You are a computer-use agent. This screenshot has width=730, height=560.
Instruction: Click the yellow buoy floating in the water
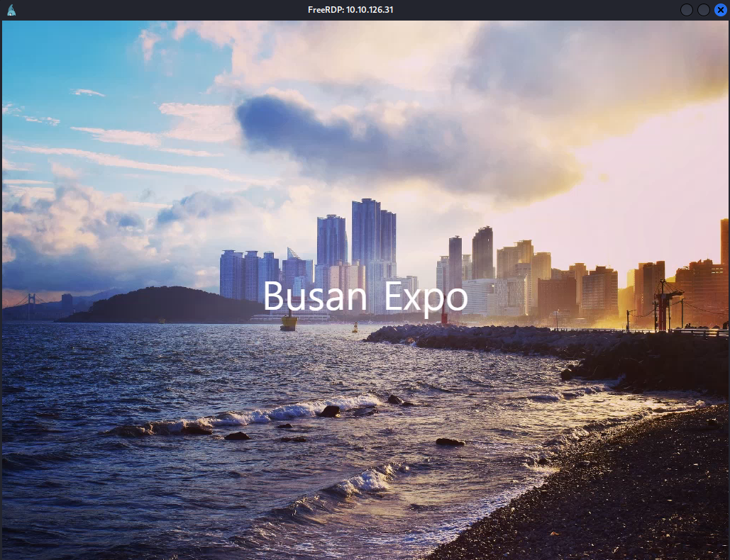pyautogui.click(x=289, y=323)
